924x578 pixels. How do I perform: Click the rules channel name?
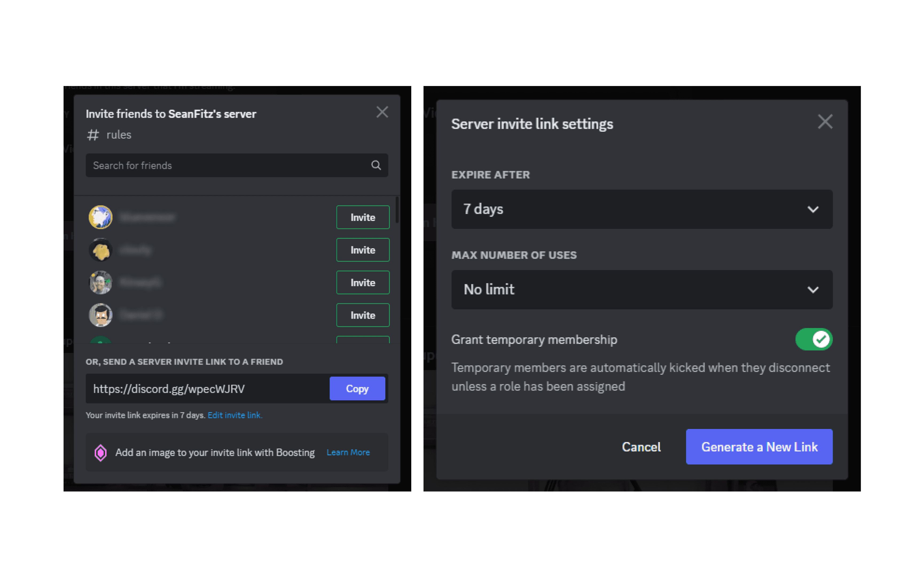119,135
